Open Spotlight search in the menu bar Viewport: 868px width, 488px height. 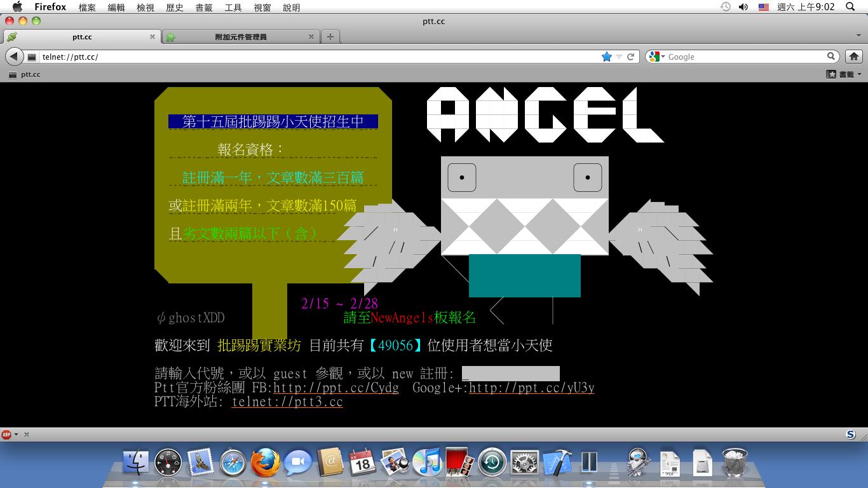851,7
